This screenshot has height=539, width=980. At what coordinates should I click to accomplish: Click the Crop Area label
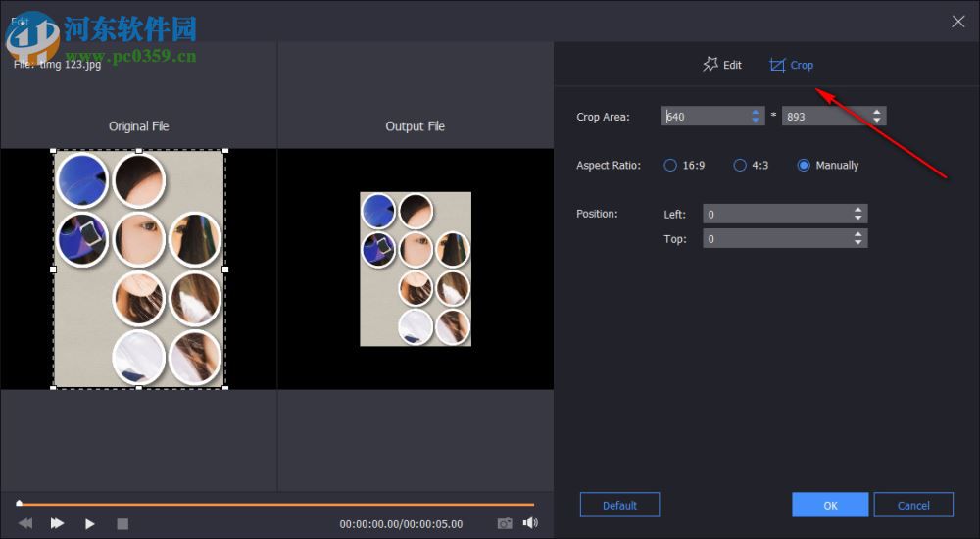[603, 117]
